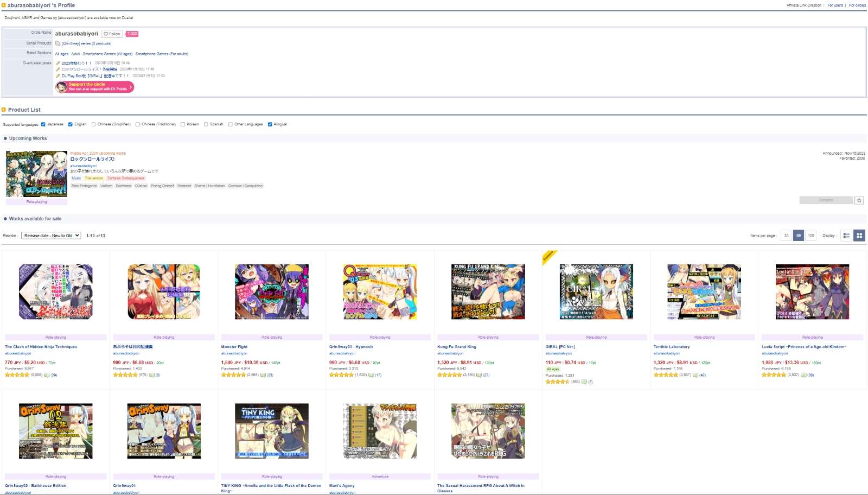Click the star rating under GIRAL PC Ver

[557, 382]
